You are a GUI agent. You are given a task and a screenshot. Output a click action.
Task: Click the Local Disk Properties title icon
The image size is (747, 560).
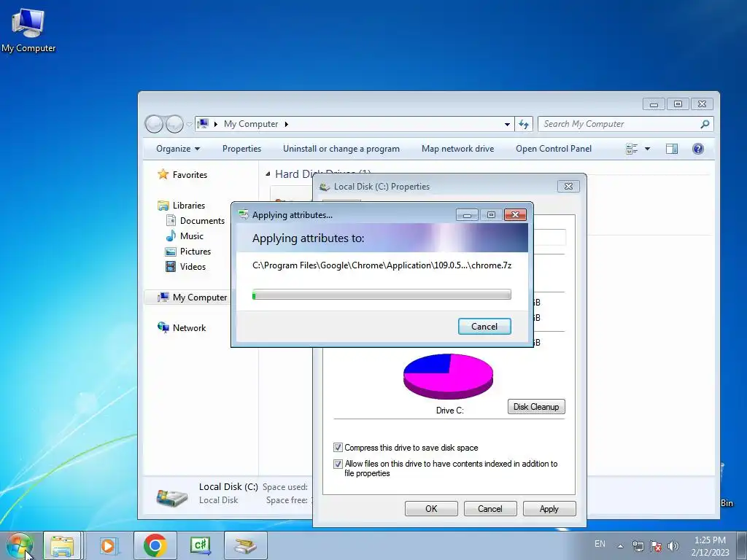(325, 187)
